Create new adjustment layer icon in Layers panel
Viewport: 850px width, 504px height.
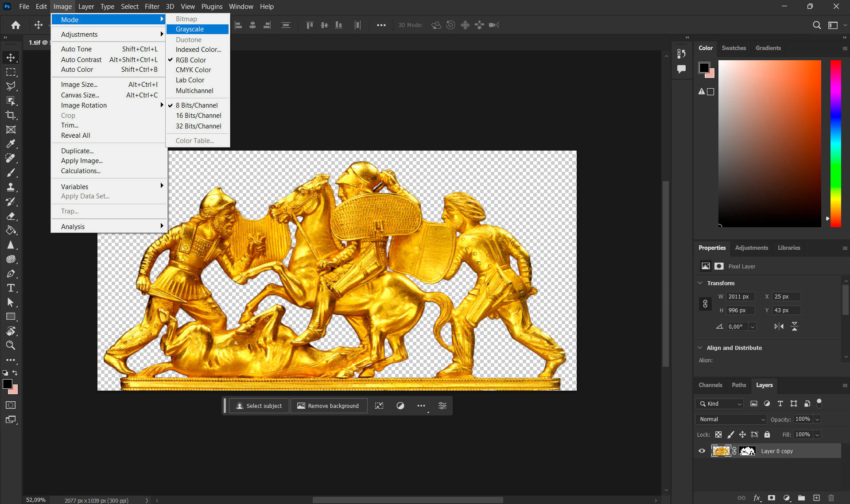pyautogui.click(x=787, y=498)
